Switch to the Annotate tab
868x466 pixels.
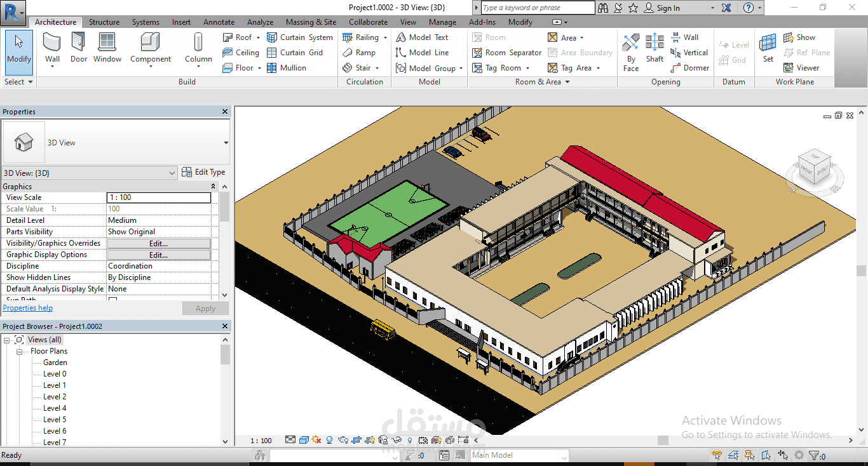[x=219, y=22]
